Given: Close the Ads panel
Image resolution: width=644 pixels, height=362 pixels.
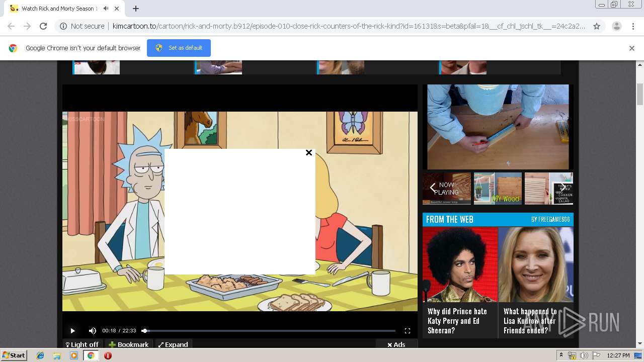Looking at the screenshot, I should [x=396, y=344].
